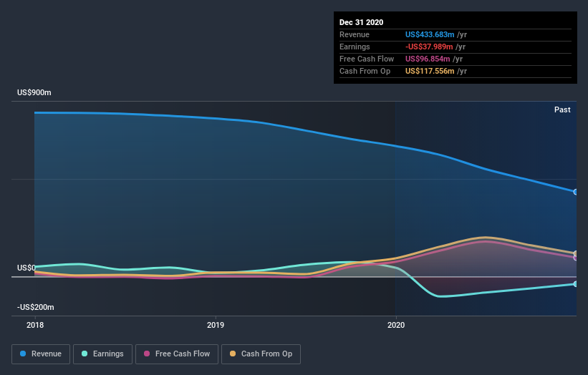This screenshot has height=375, width=588.
Task: Toggle the Revenue legend button
Action: click(41, 354)
